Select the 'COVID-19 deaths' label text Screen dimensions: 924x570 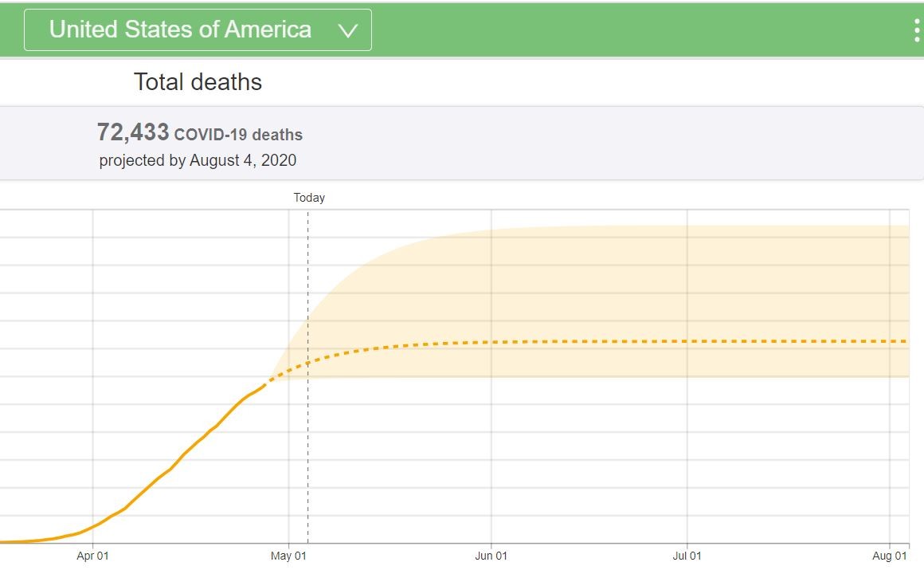(x=238, y=135)
